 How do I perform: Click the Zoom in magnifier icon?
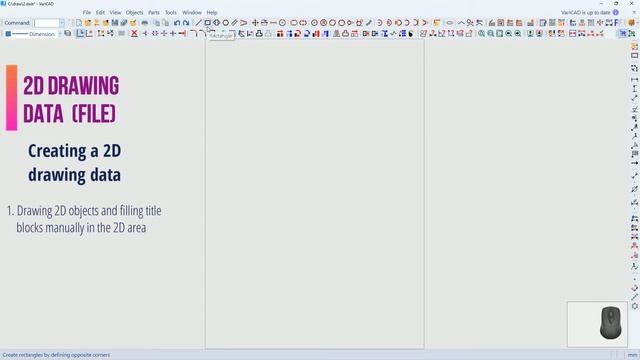click(x=481, y=33)
